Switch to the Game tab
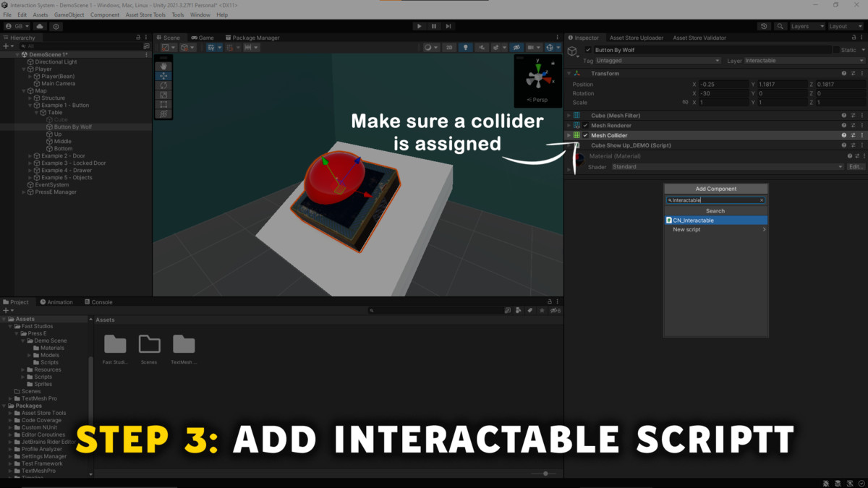This screenshot has height=488, width=868. 203,38
